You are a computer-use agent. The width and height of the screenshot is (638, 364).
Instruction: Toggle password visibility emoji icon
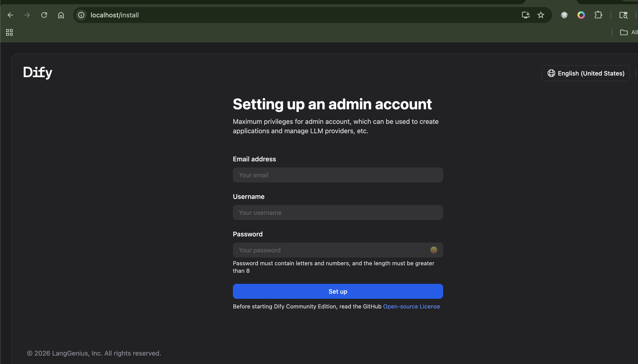[434, 250]
